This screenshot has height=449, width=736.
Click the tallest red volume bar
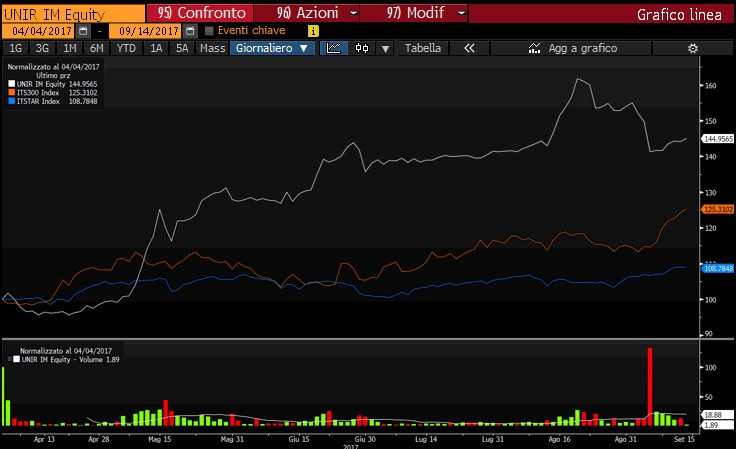[x=650, y=387]
